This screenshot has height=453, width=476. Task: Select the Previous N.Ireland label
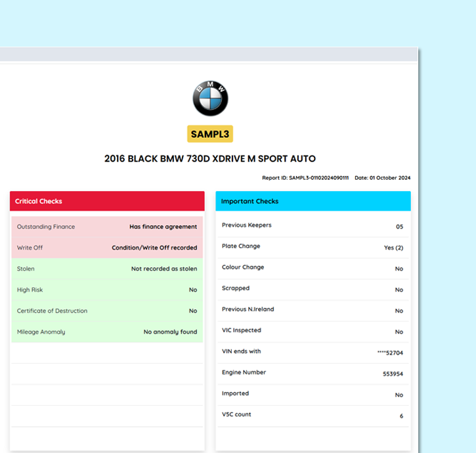248,309
